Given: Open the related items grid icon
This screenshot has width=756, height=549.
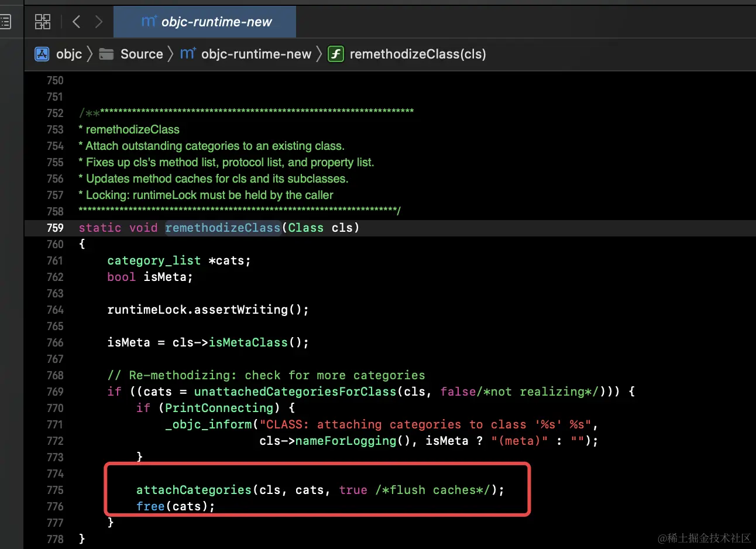Looking at the screenshot, I should click(x=43, y=22).
